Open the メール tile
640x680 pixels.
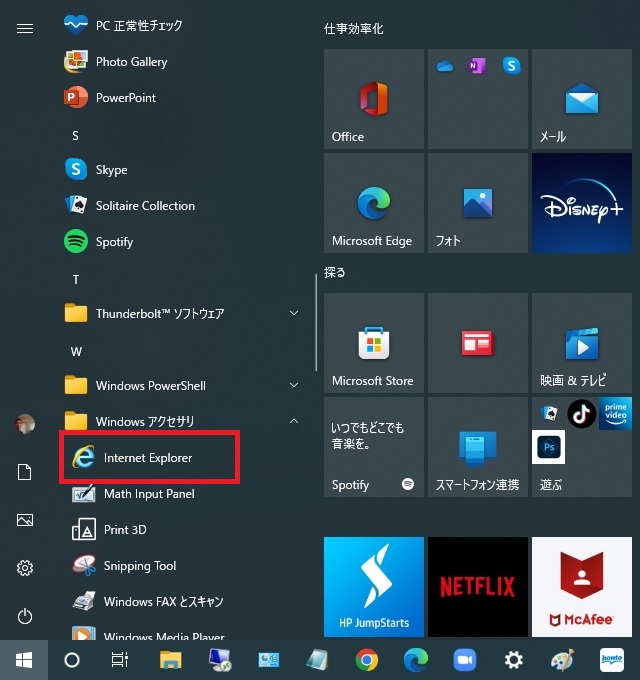coord(582,99)
